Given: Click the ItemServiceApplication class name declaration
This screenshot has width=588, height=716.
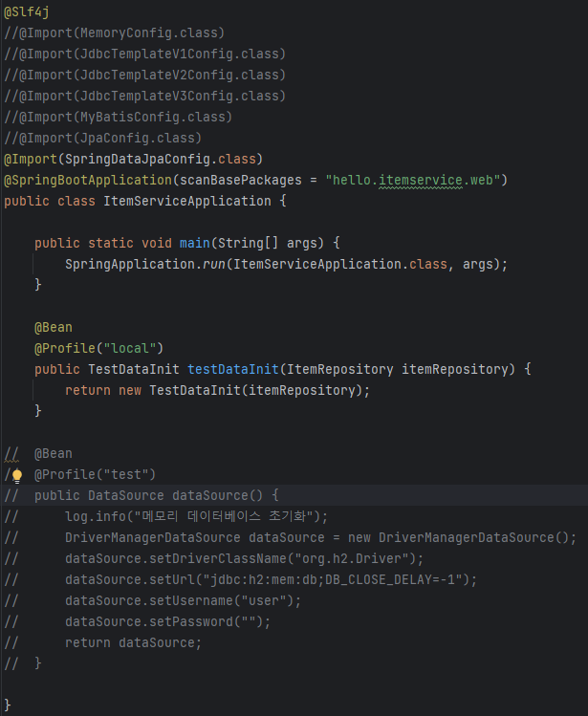Looking at the screenshot, I should point(186,201).
